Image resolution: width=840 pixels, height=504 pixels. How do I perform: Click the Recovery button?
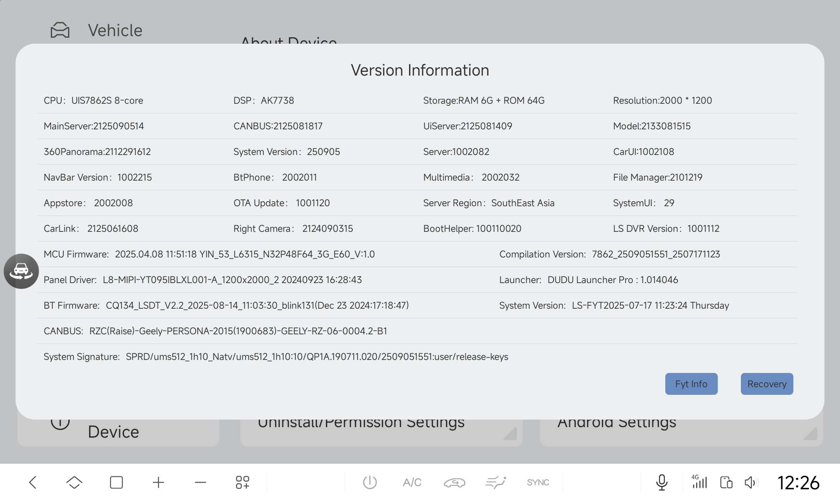click(x=767, y=384)
